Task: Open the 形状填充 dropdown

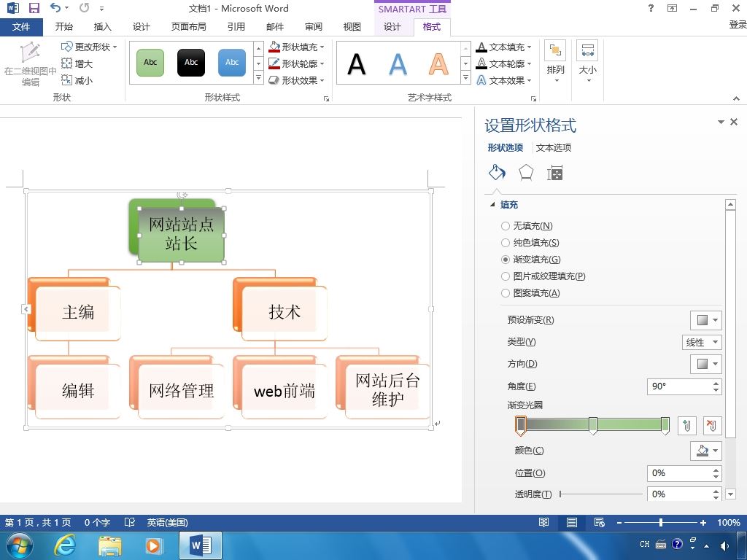Action: pyautogui.click(x=297, y=47)
